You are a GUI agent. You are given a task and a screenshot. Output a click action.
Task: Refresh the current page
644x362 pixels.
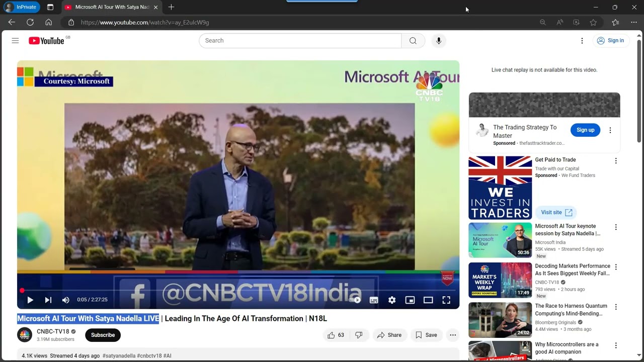pos(30,22)
